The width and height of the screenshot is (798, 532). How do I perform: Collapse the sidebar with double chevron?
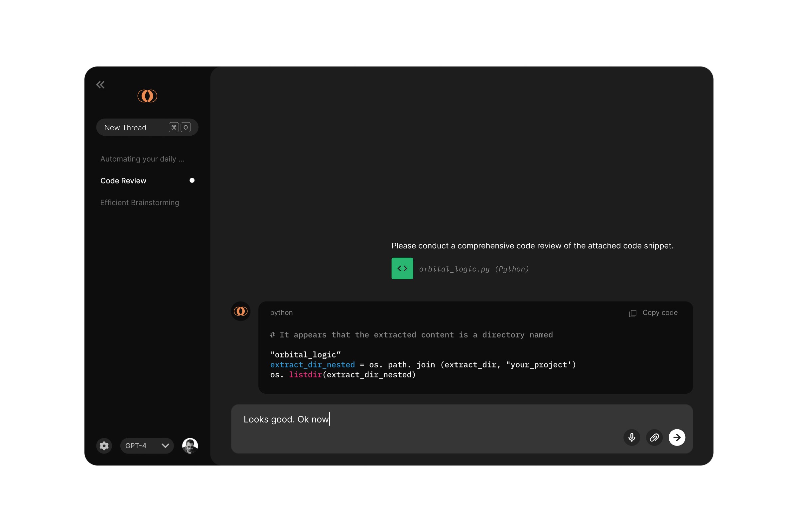click(x=100, y=84)
